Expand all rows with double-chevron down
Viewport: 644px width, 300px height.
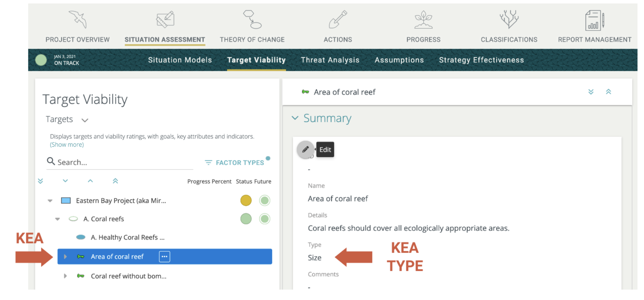pyautogui.click(x=41, y=181)
